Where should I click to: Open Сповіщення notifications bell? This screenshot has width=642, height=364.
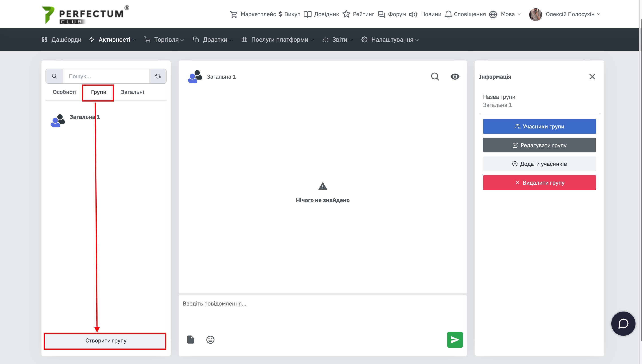tap(465, 14)
